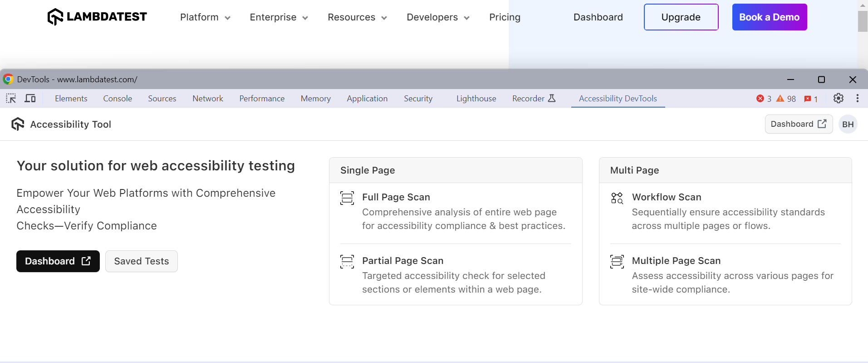Open the BH user avatar menu
The height and width of the screenshot is (363, 868).
click(848, 124)
